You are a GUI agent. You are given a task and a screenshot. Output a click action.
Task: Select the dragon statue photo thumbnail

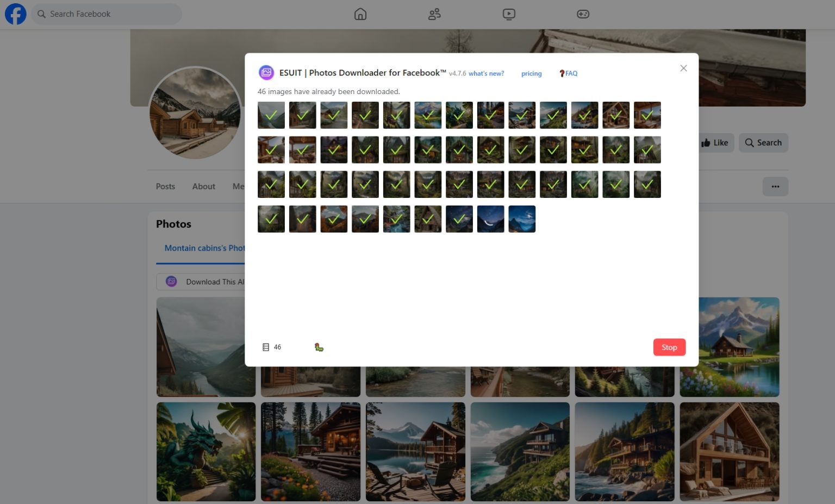(205, 451)
